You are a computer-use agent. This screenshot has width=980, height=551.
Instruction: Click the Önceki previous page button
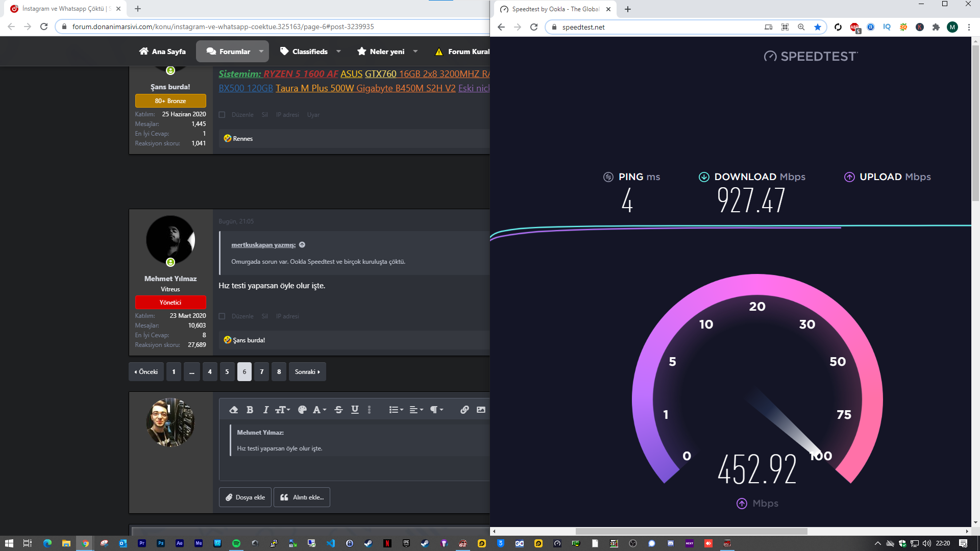(146, 372)
